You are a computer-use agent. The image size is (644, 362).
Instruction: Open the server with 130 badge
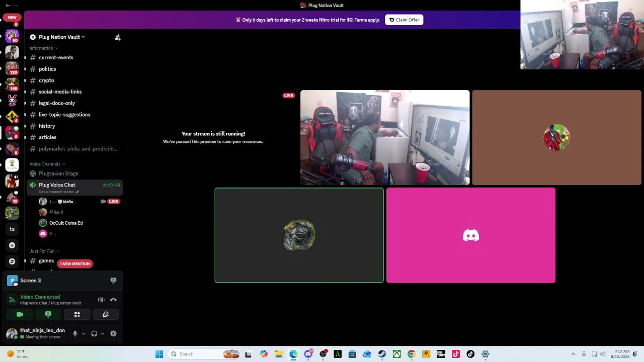tap(12, 68)
